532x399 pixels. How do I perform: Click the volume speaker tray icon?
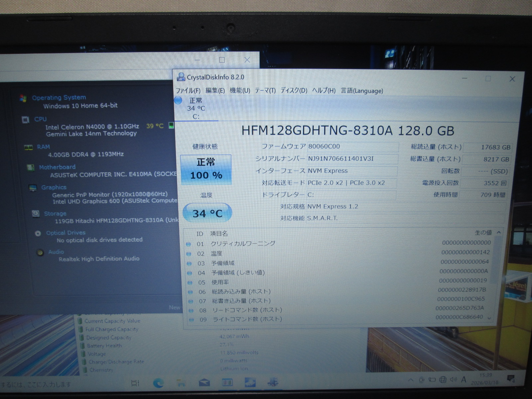click(x=453, y=380)
